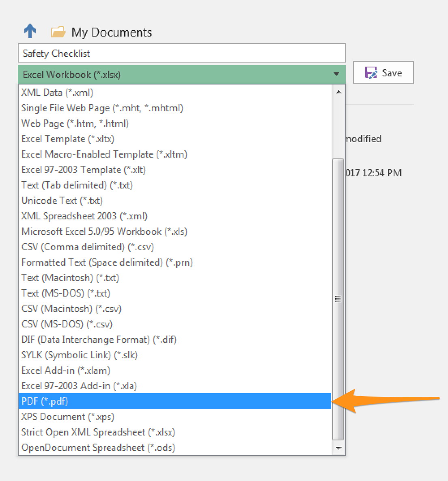Choose Excel Template (*.xltx) option
This screenshot has width=448, height=481.
click(x=68, y=139)
